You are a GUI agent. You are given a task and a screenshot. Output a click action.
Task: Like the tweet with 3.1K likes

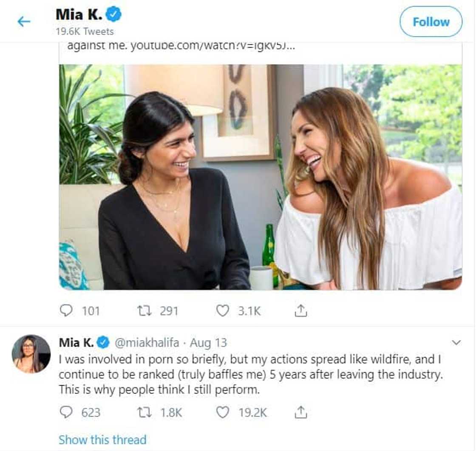point(223,311)
